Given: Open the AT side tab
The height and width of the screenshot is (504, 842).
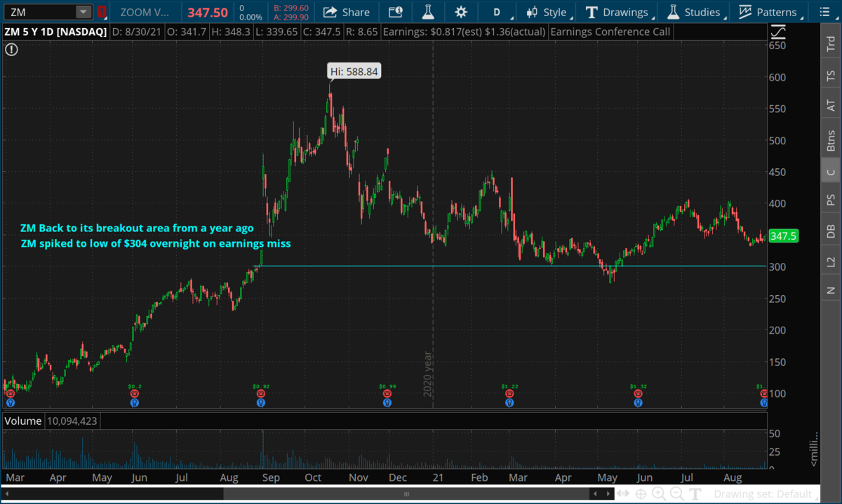Looking at the screenshot, I should 831,107.
